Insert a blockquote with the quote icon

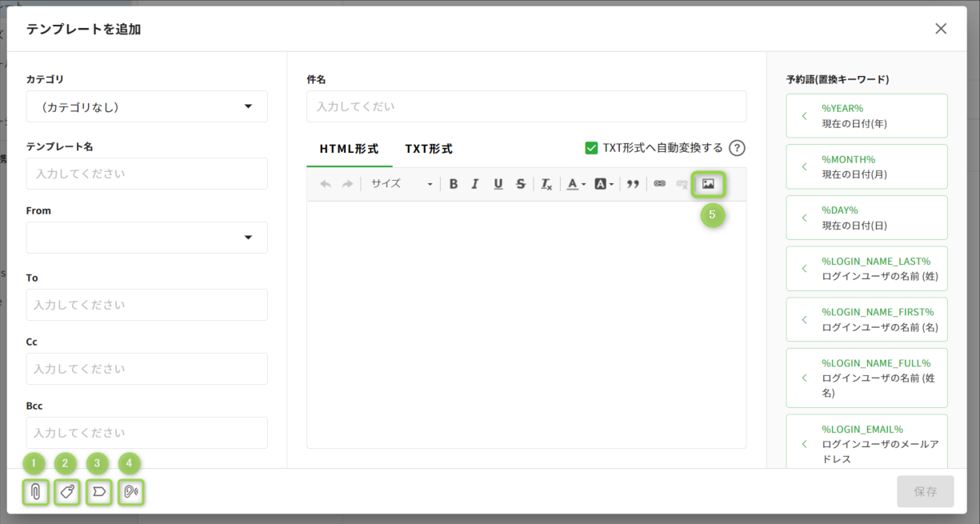point(633,184)
